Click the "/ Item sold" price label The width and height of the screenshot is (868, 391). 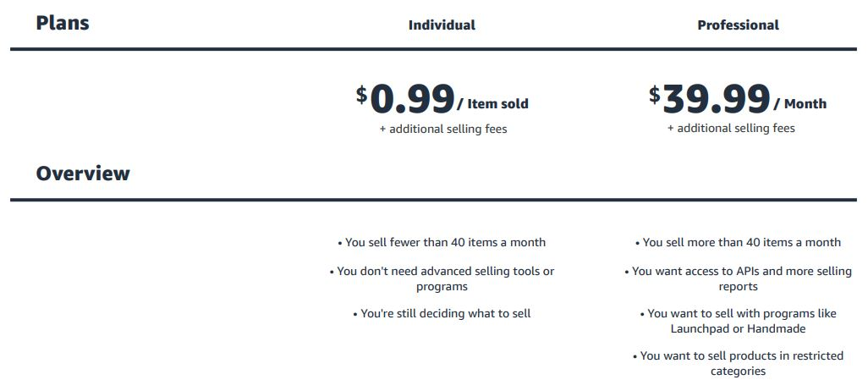coord(492,104)
